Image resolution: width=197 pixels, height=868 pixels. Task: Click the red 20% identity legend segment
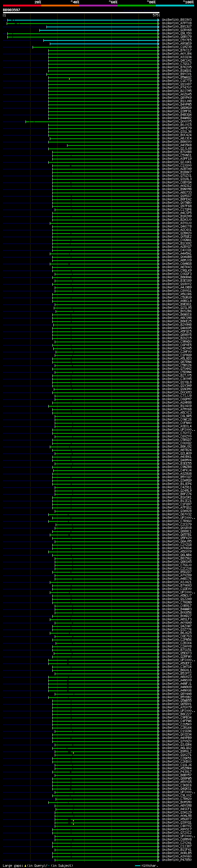(x=22, y=6)
